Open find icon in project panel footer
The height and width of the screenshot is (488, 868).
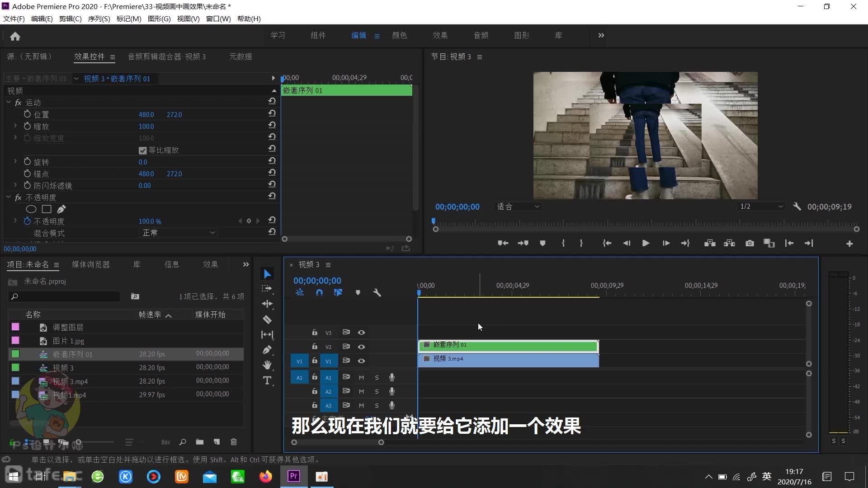183,442
